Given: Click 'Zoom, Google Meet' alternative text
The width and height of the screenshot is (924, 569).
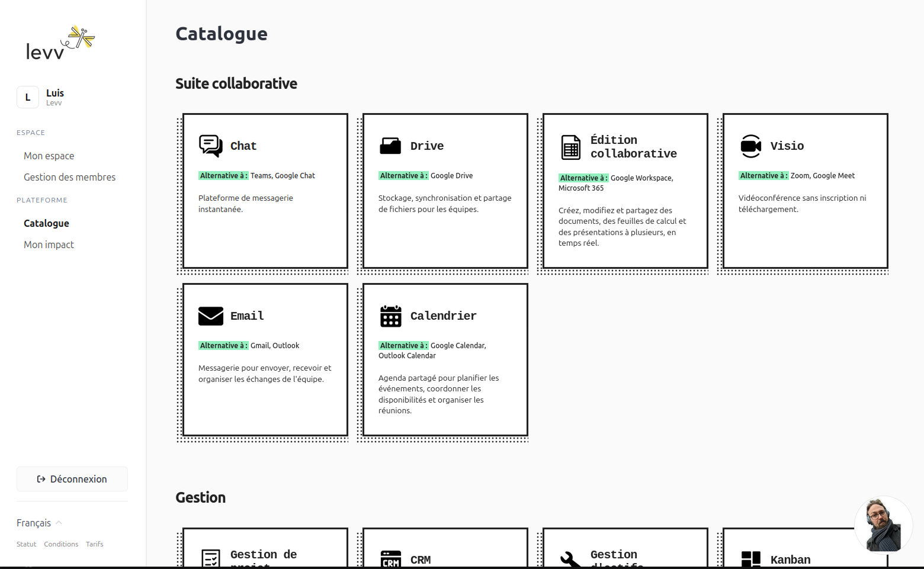Looking at the screenshot, I should (823, 176).
